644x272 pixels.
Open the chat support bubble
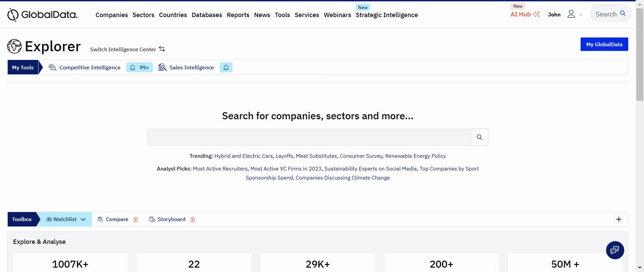(x=615, y=250)
